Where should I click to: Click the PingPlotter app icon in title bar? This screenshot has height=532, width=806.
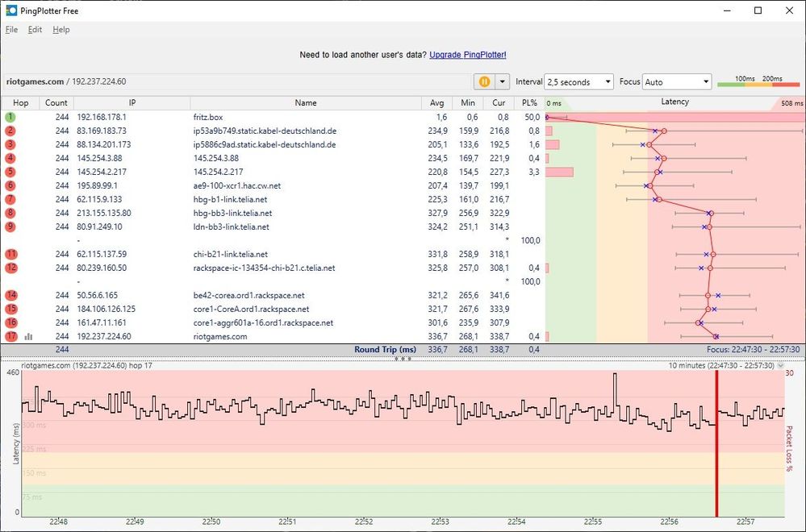pos(11,10)
